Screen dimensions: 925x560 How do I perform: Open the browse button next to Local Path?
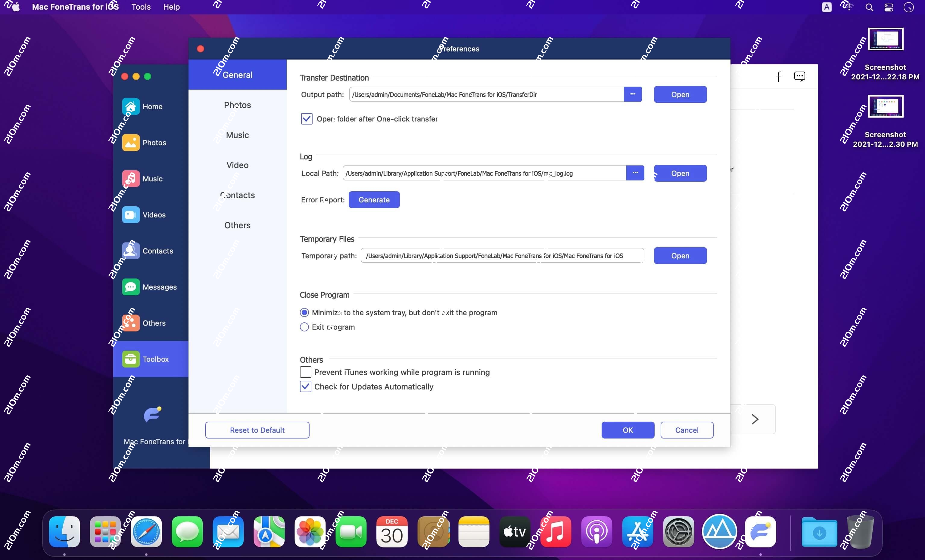coord(635,173)
